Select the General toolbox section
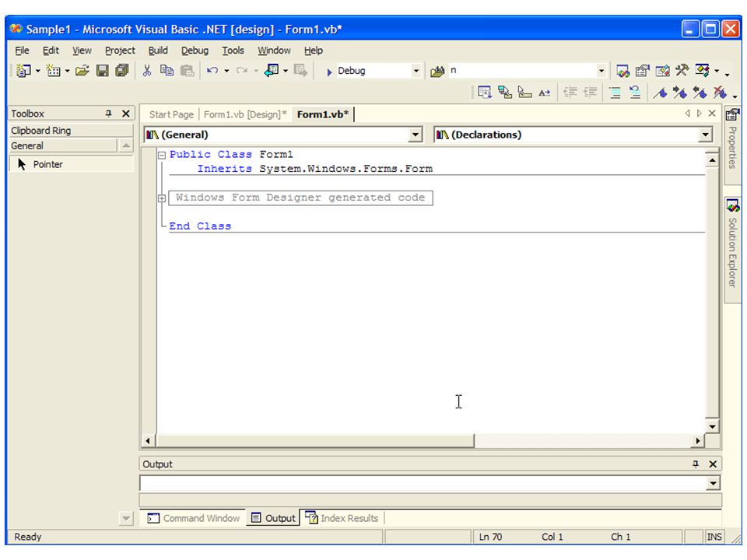Image resolution: width=747 pixels, height=560 pixels. click(x=63, y=145)
